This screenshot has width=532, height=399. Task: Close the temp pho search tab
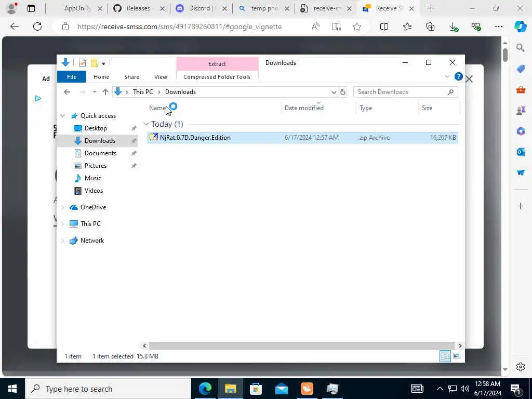tap(287, 8)
